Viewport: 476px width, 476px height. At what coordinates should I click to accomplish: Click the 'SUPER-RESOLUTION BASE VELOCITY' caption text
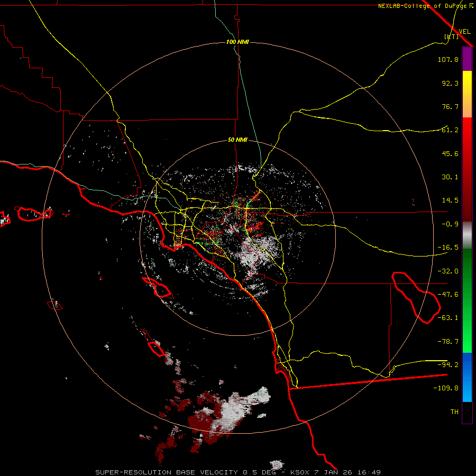click(167, 472)
